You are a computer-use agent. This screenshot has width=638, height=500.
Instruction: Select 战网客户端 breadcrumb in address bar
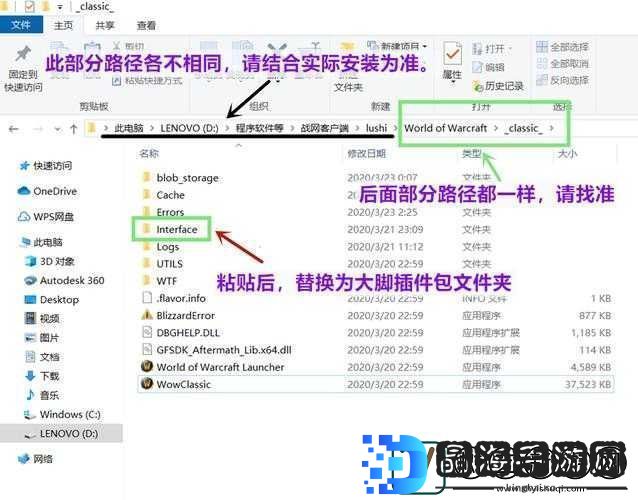tap(324, 128)
